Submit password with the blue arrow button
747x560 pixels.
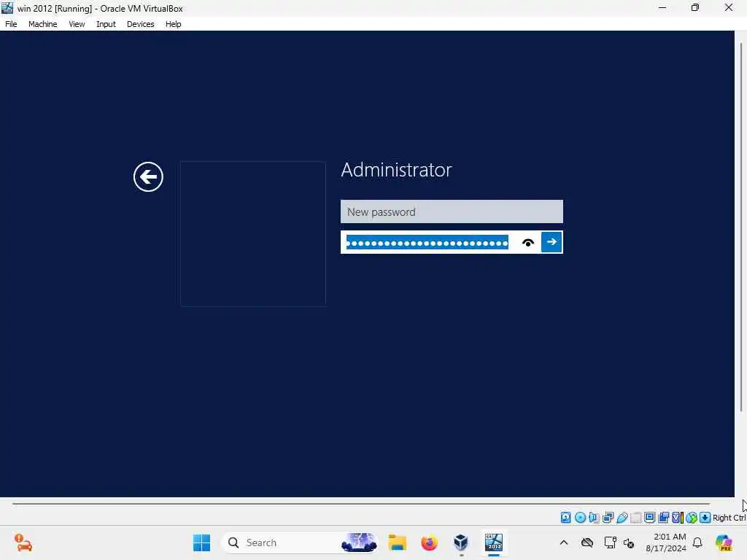pos(551,242)
